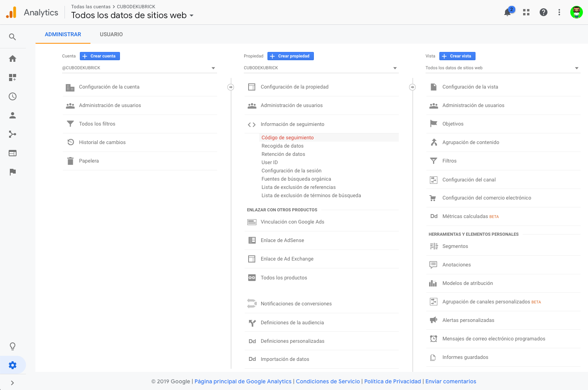Open Behavior window icon in sidebar
588x390 pixels.
click(x=13, y=153)
